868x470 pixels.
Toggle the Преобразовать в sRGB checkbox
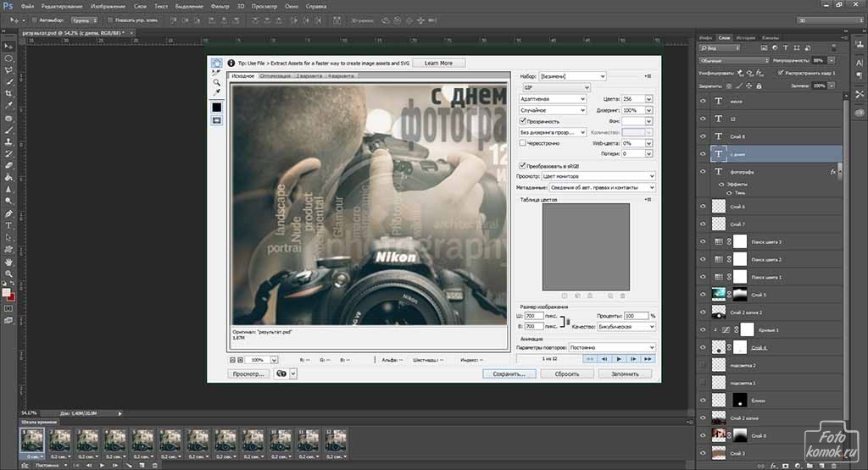(522, 165)
